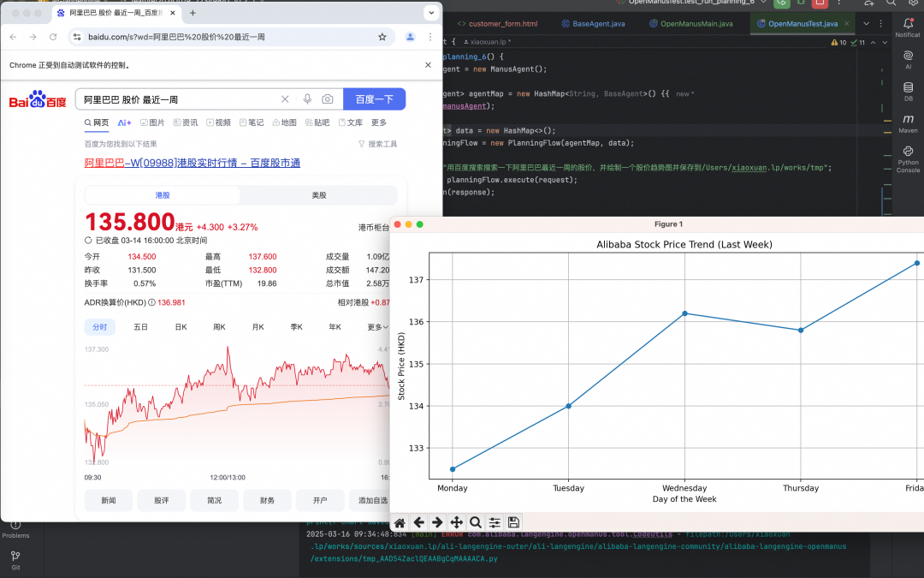Screen dimensions: 924x578
Task: Open run configuration dropdown in IDE
Action: [764, 3]
